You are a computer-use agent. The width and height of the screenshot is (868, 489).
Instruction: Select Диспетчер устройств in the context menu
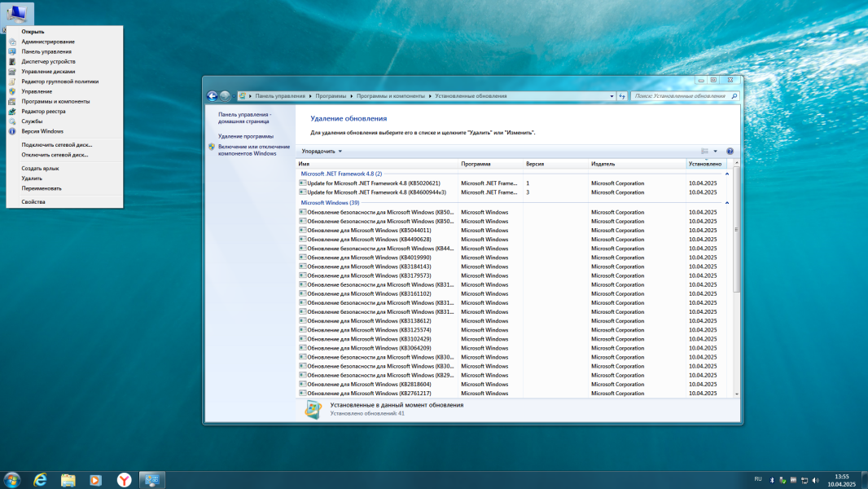(65, 61)
